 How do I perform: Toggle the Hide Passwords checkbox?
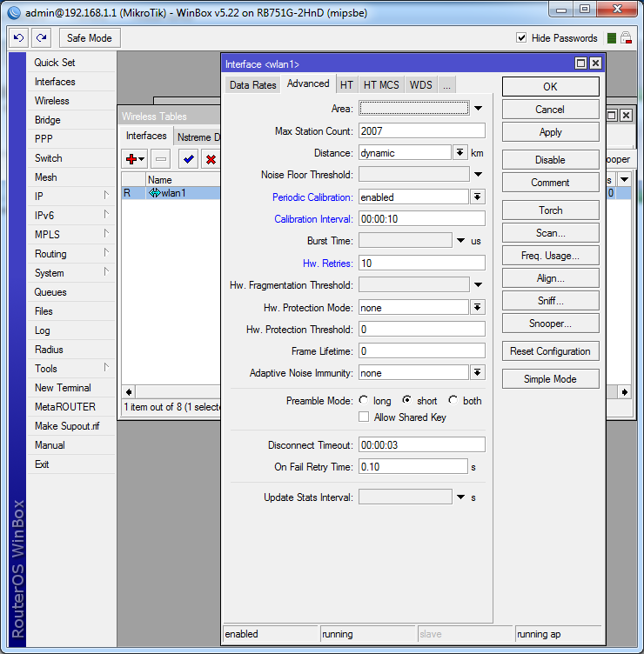[521, 38]
